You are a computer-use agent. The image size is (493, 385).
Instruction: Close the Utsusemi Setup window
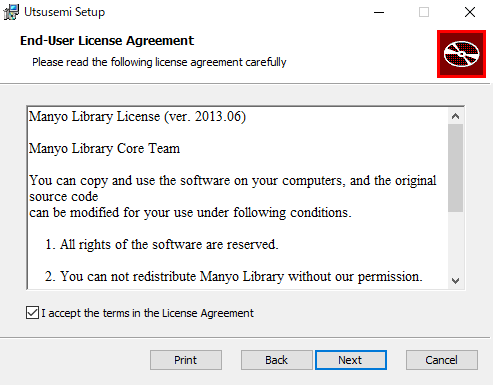click(x=470, y=12)
